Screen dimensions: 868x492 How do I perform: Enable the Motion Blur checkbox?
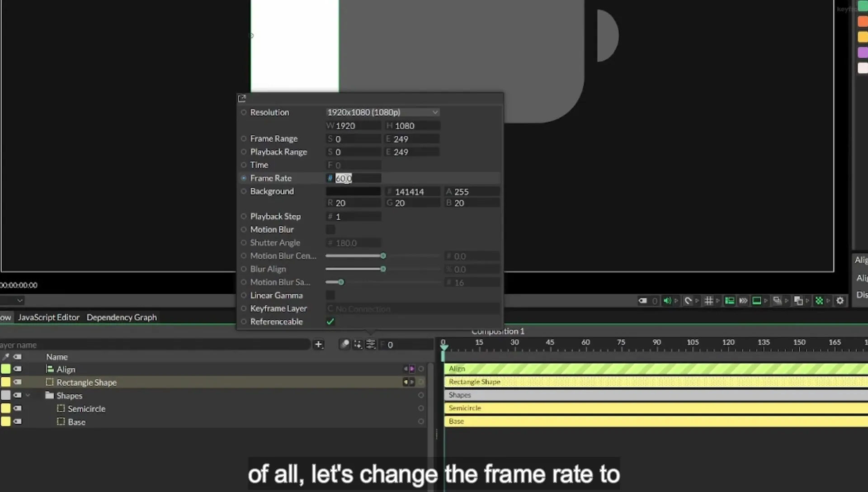point(330,230)
